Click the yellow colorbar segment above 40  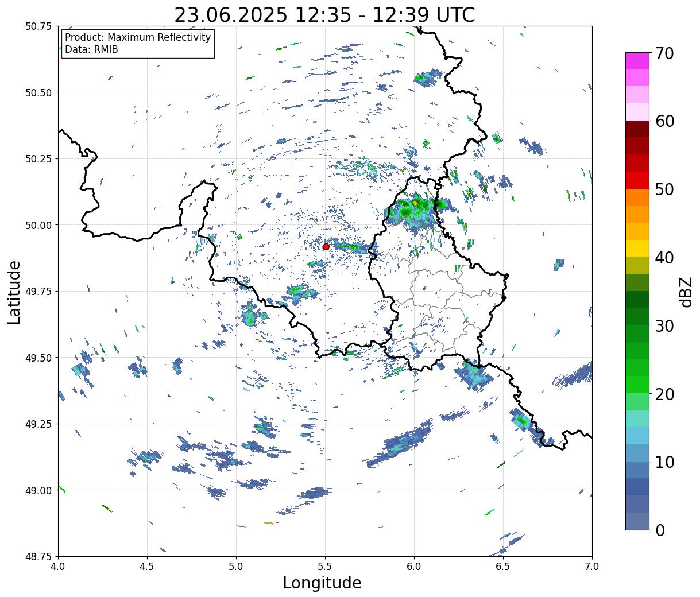tap(637, 249)
